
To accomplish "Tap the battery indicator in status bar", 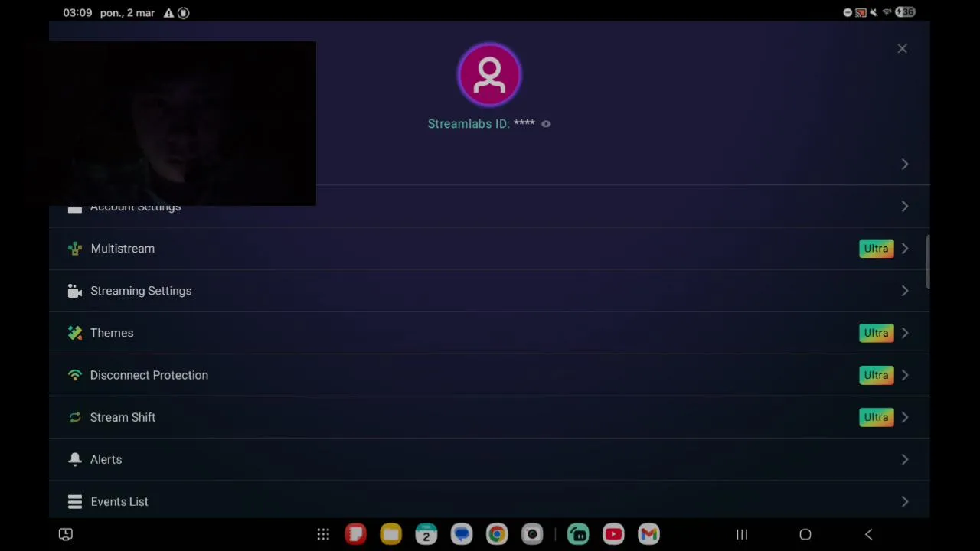I will 905,12.
